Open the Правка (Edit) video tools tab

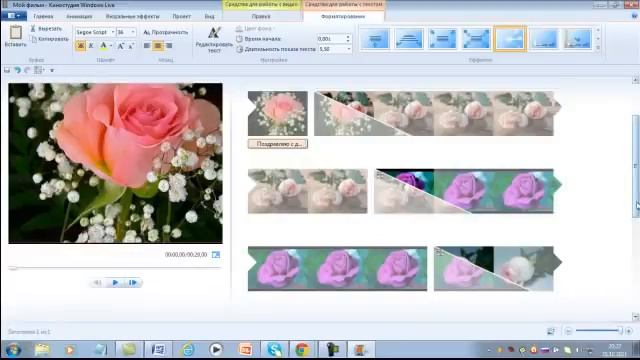coord(261,16)
